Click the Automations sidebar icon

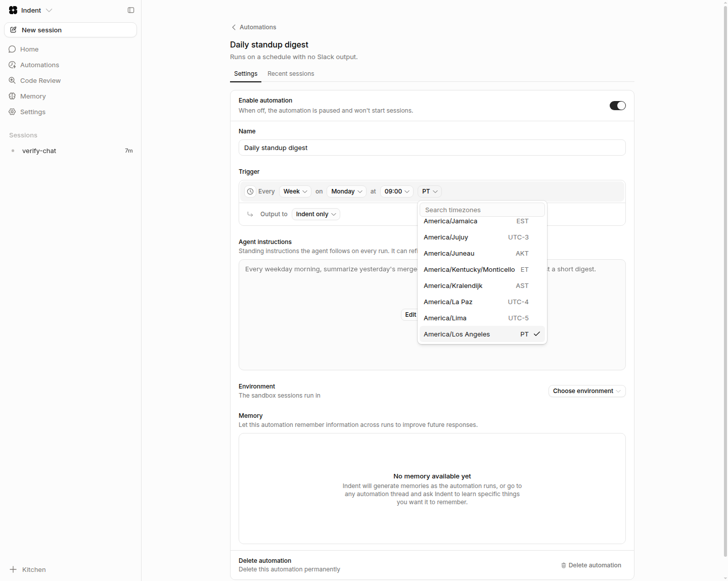click(x=12, y=65)
